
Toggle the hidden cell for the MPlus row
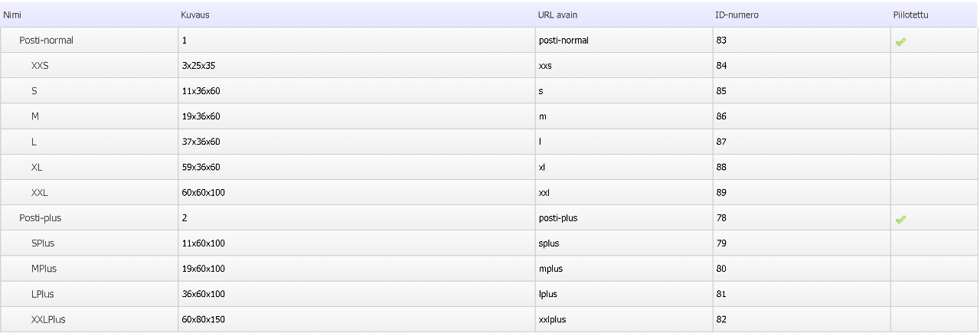click(x=934, y=269)
